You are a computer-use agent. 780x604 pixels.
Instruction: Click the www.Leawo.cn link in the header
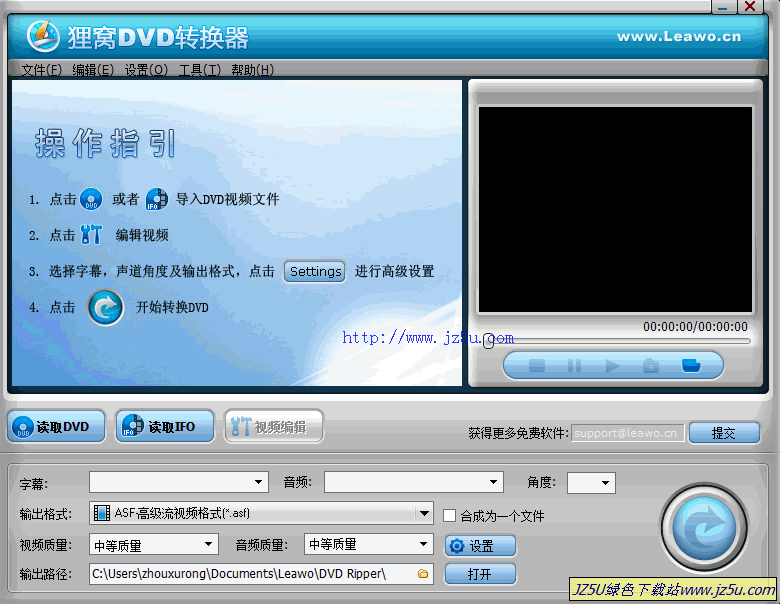[x=679, y=36]
